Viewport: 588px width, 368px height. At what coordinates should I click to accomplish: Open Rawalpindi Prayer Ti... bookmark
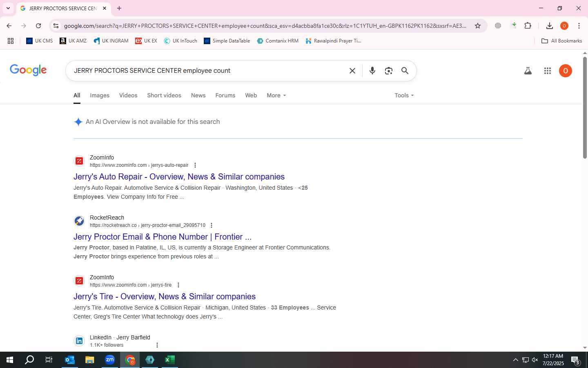[334, 41]
